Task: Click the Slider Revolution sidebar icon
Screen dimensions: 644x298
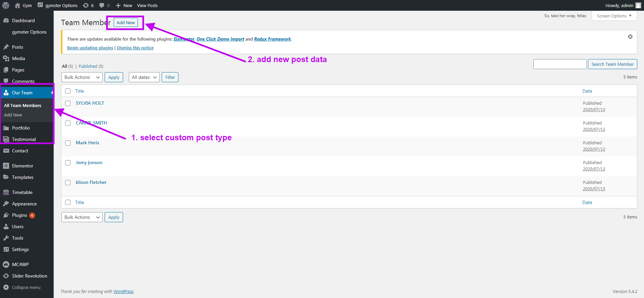Action: click(6, 276)
